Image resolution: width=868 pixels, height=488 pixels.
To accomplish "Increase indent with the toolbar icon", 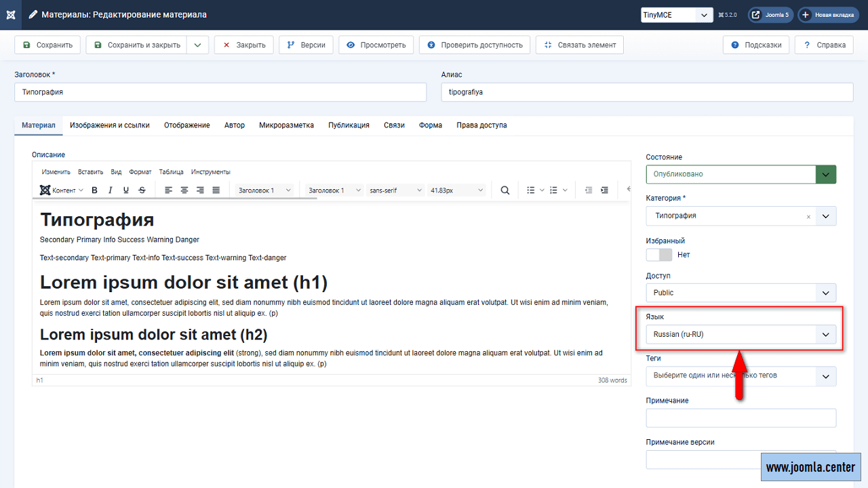I will 604,190.
